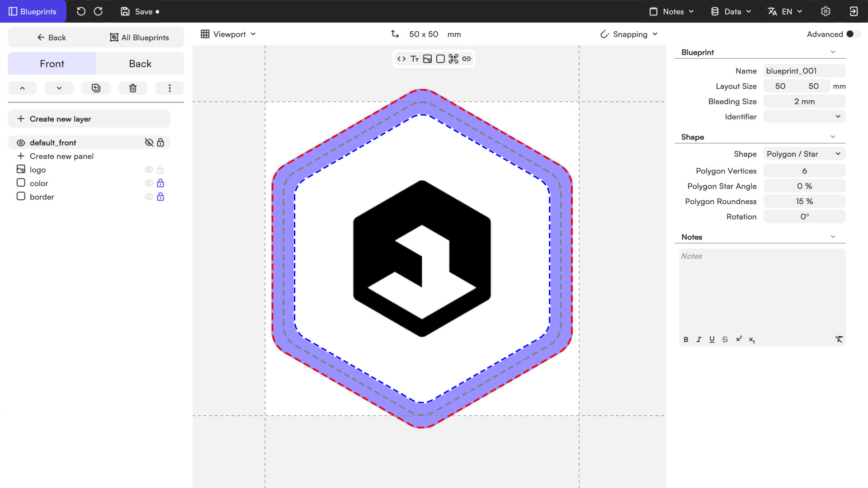Toggle visibility of the color panel
Image resolution: width=868 pixels, height=488 pixels.
(149, 183)
